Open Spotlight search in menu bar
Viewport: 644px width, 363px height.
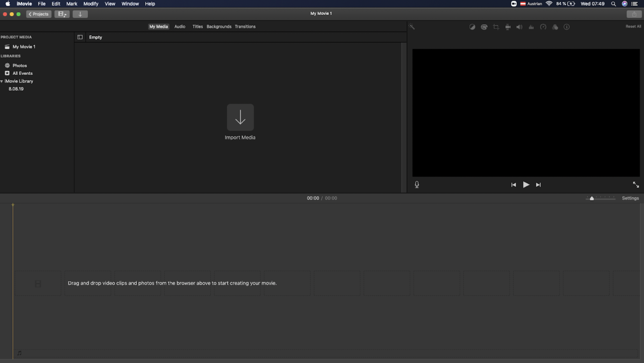613,4
